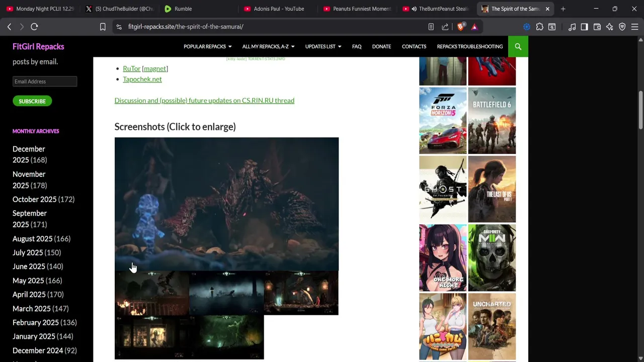Toggle the browser sidebar panel icon

tap(584, 27)
